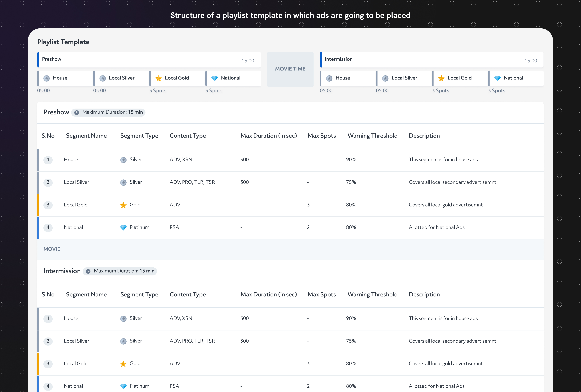Screen dimensions: 581x392
Task: Click the 'Allotted for National Ads' description in Preshow
Action: click(x=436, y=227)
